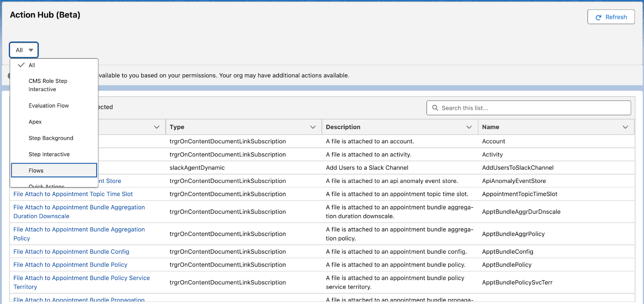Choose CMS Role Step Interactive option
Screen dimensions: 644x304
[48, 85]
